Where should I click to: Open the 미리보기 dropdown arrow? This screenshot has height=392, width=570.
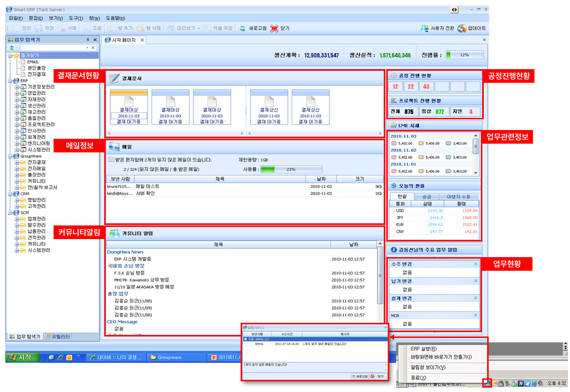point(199,28)
